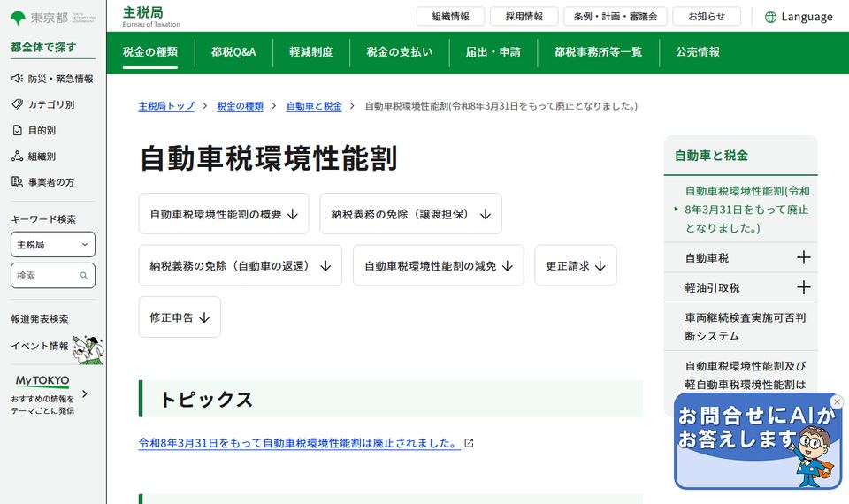The height and width of the screenshot is (504, 849).
Task: Select 都税Q&A in the green menu
Action: click(233, 52)
